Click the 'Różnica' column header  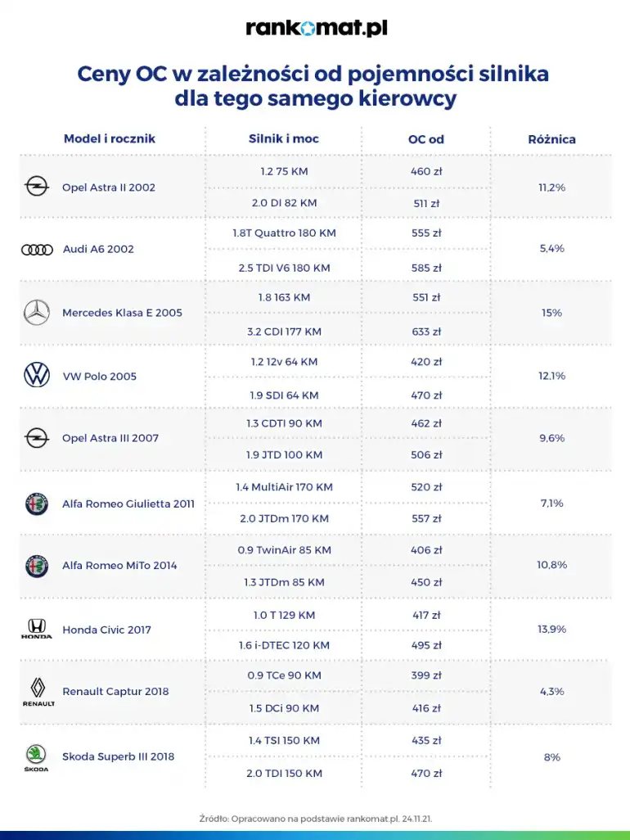pyautogui.click(x=551, y=139)
